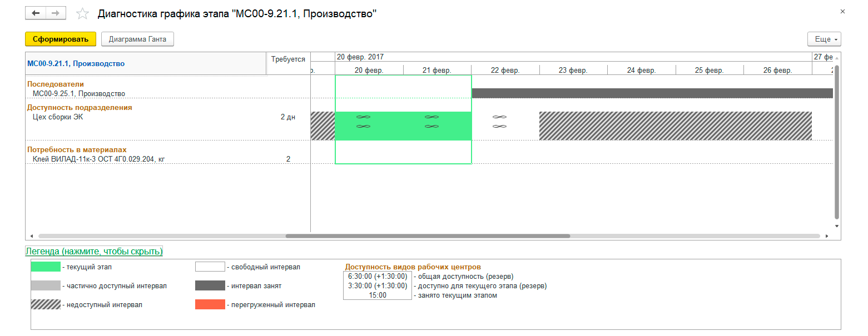
Task: Select row МС00-9.25.1, Производство
Action: [x=79, y=94]
